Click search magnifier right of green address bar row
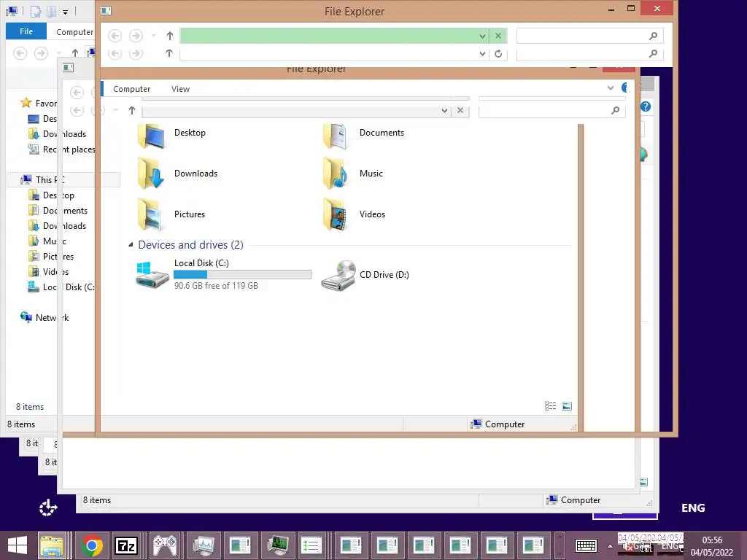Screen dimensions: 747x560 pos(653,36)
